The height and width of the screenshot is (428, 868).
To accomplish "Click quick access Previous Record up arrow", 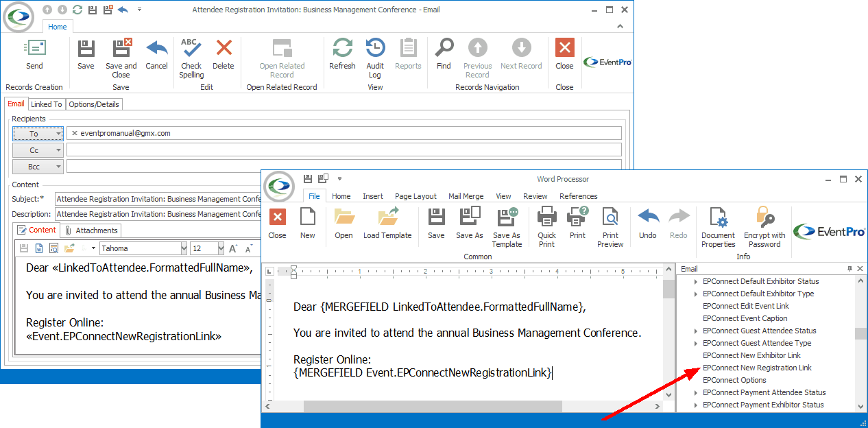I will click(x=47, y=10).
